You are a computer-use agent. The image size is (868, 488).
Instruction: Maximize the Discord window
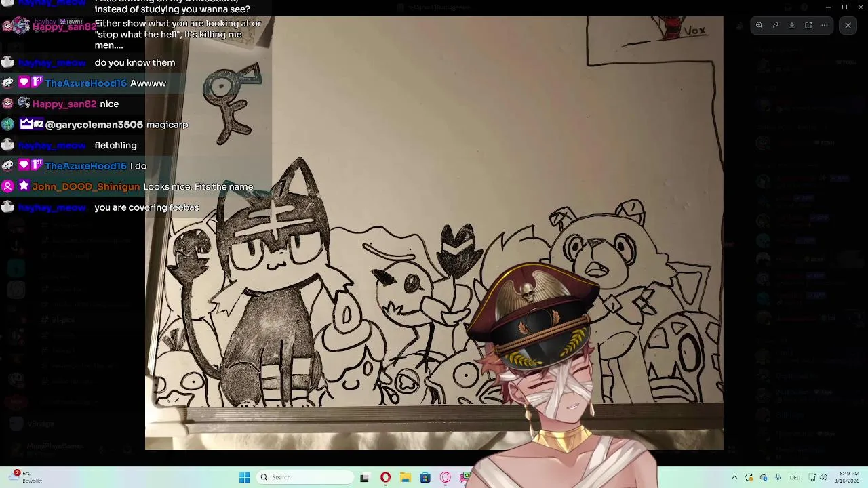[x=844, y=7]
